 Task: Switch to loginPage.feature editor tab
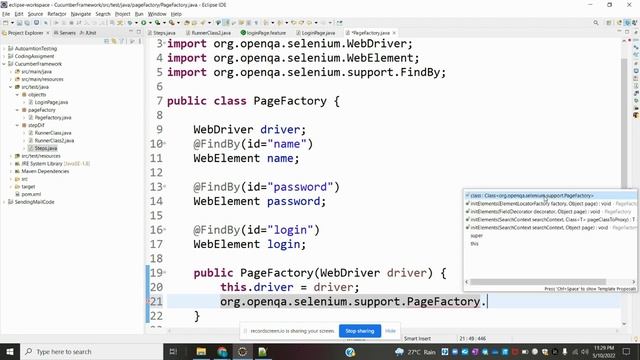tap(263, 33)
